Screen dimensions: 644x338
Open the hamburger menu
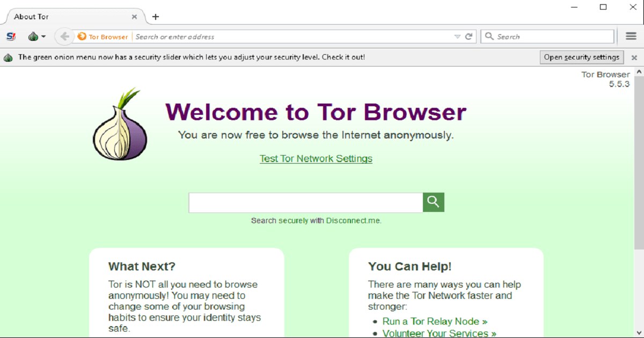pyautogui.click(x=631, y=36)
